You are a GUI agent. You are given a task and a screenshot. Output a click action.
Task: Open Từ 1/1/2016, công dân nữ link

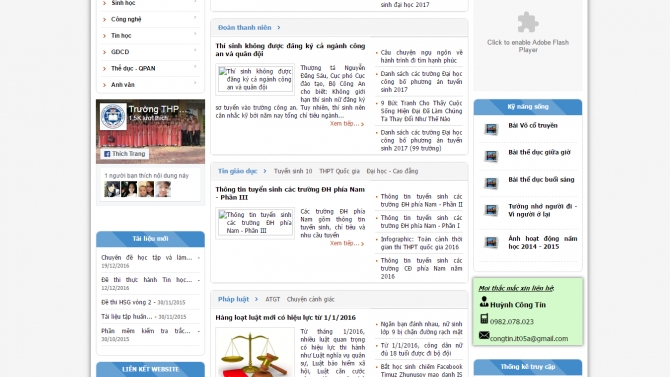(x=421, y=349)
